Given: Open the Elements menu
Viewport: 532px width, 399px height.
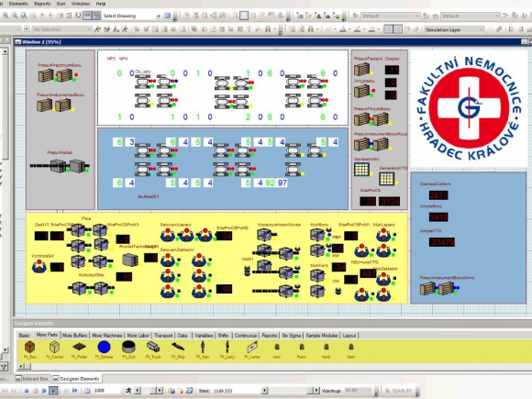Looking at the screenshot, I should tap(18, 4).
